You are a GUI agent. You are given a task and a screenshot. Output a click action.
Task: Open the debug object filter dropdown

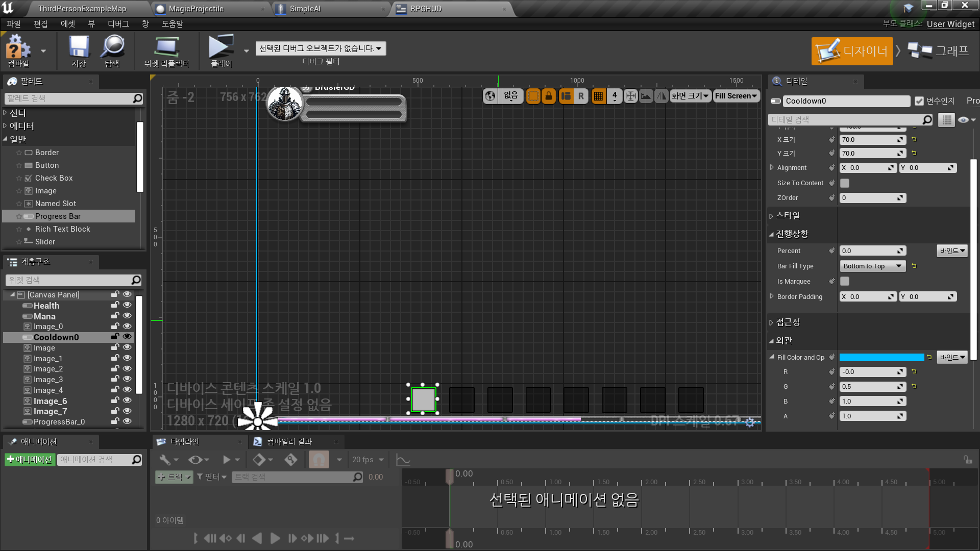(x=320, y=48)
